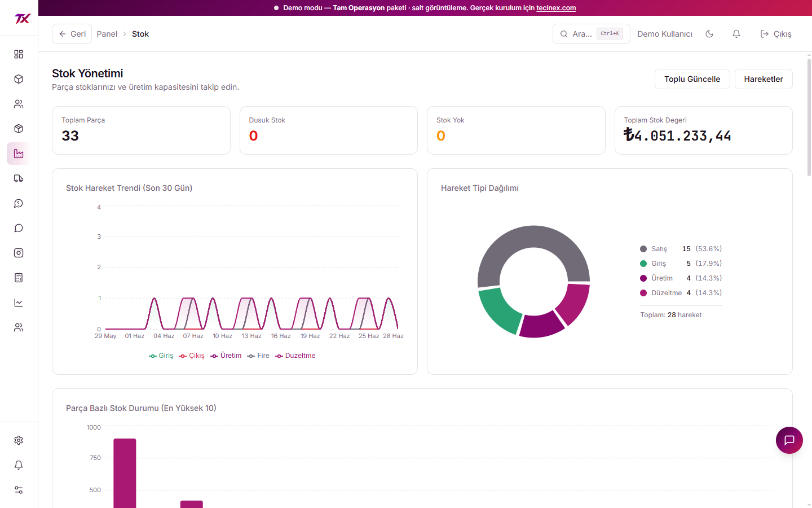Toggle the Üretim series in the trend chart legend

click(x=226, y=356)
